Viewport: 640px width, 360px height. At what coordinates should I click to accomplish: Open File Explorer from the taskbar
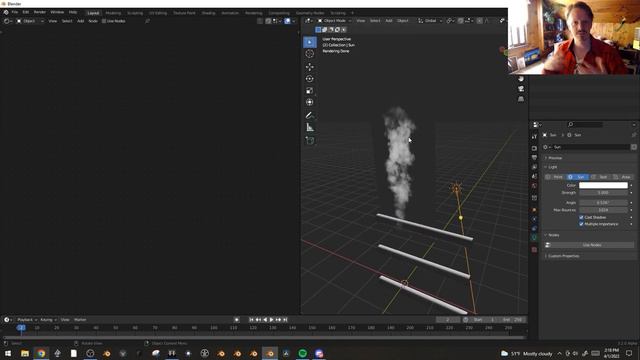pos(24,353)
